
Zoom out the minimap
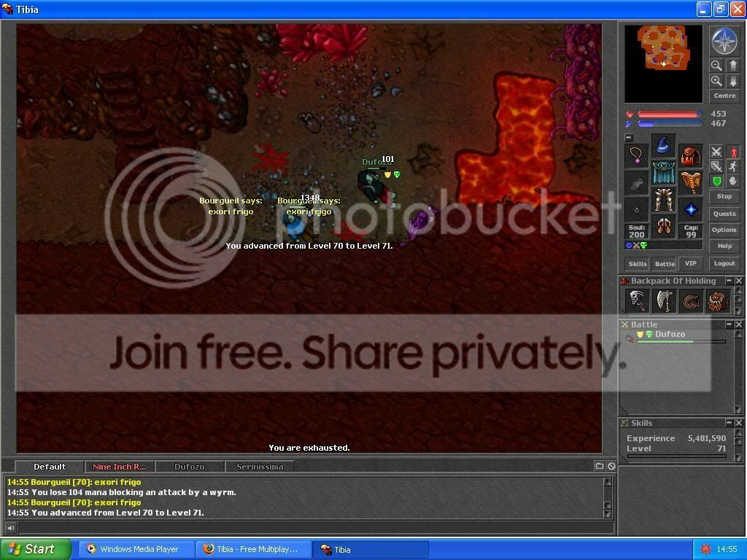pyautogui.click(x=716, y=66)
